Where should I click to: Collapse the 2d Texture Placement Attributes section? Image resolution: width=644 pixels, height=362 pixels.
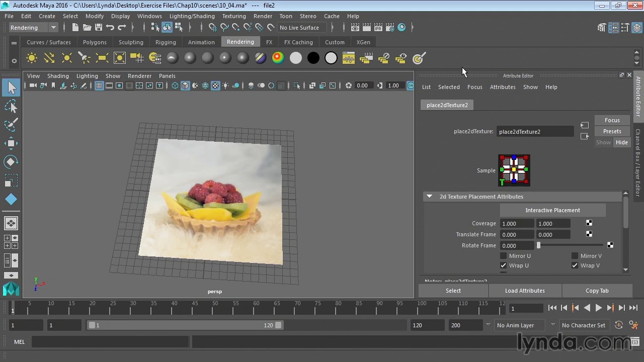pos(429,197)
